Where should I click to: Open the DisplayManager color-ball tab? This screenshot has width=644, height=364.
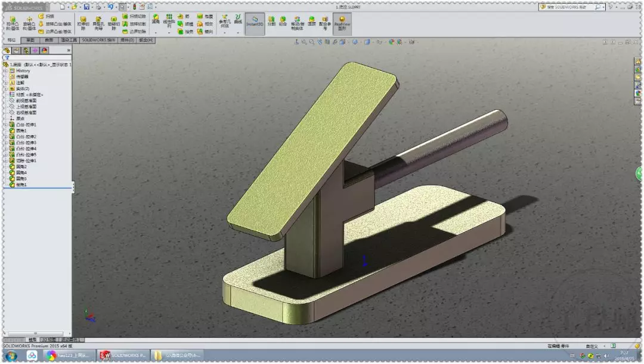(x=44, y=51)
